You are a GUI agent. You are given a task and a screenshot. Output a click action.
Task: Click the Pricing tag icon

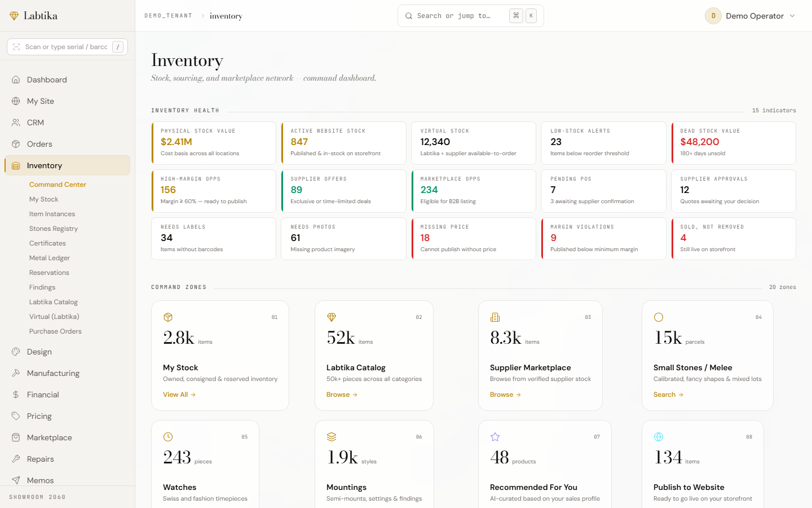[x=16, y=416]
